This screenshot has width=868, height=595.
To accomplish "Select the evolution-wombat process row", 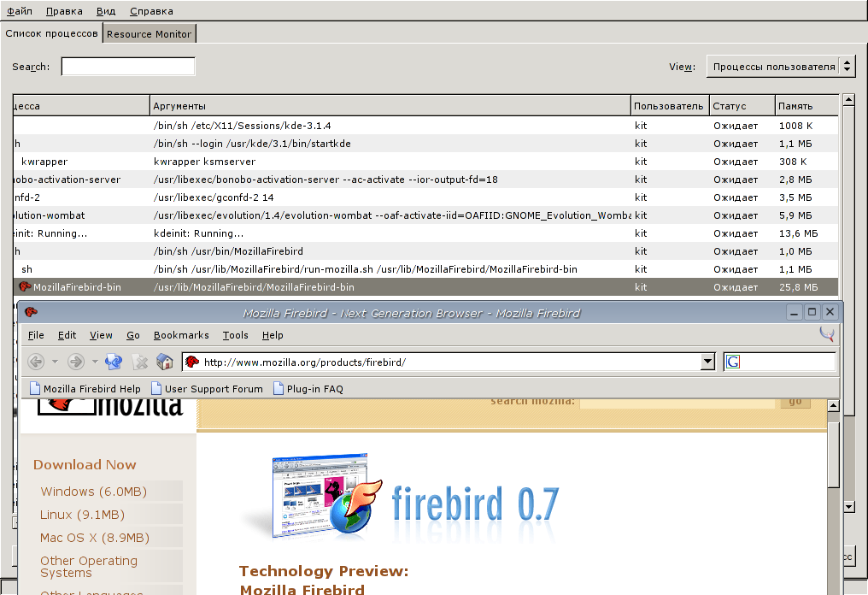I will coord(425,215).
